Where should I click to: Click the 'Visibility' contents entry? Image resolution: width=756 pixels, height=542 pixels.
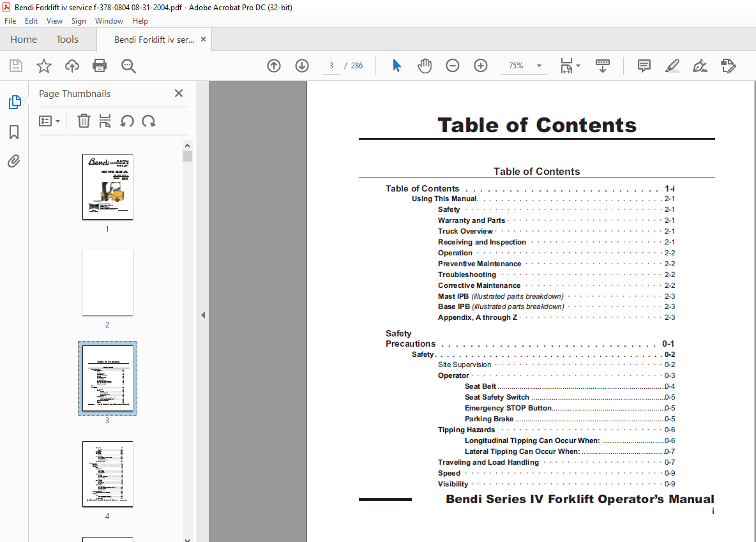pos(453,484)
